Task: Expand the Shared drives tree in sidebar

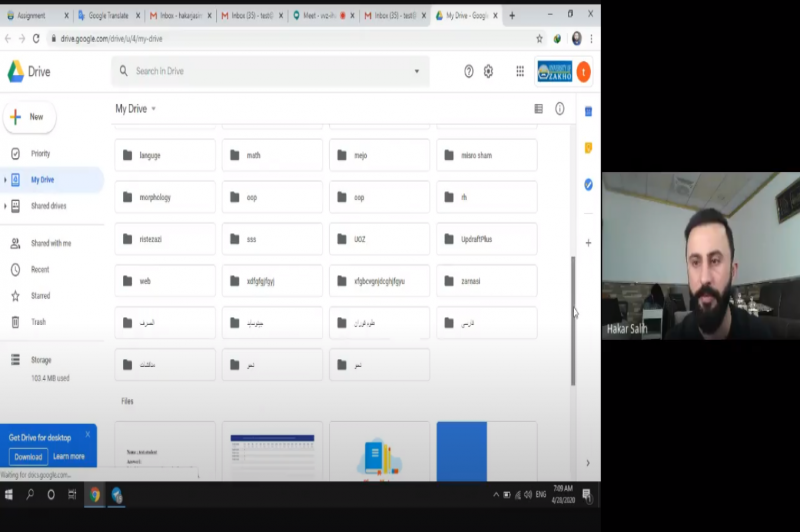Action: tap(5, 206)
